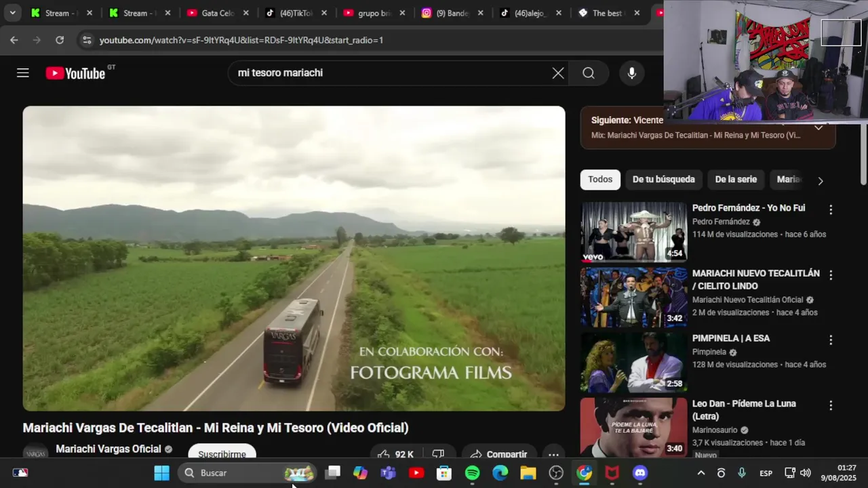Screen dimensions: 868x488
Task: Open the PIMPINELA | A ESA title
Action: click(x=731, y=338)
